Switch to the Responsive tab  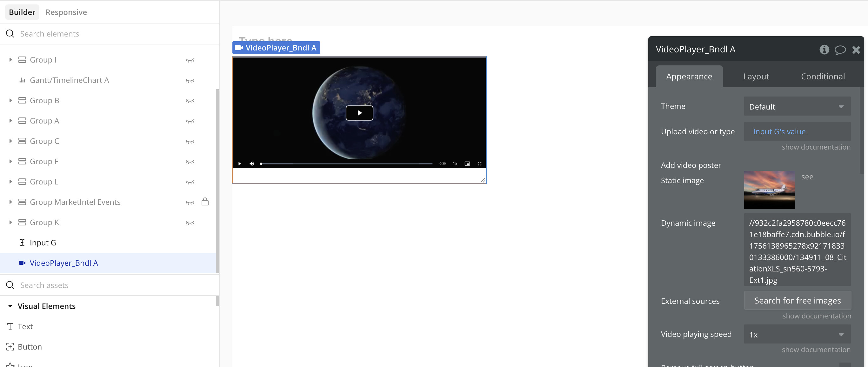66,12
